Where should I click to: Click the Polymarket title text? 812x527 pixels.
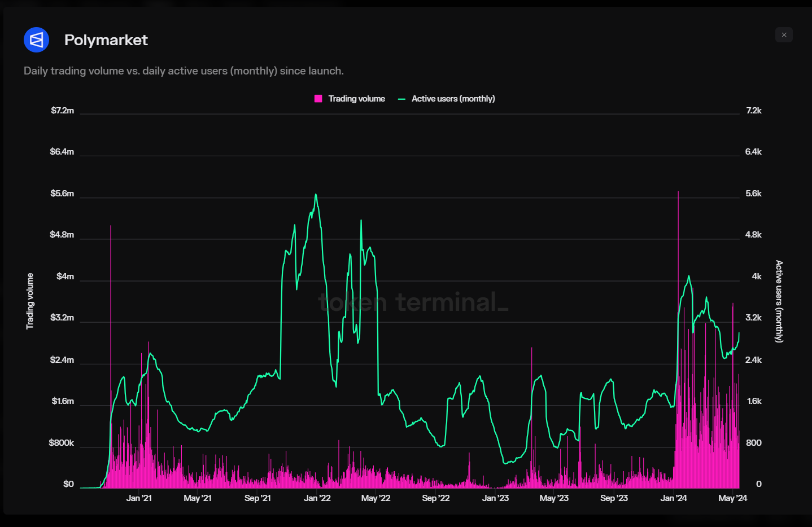106,40
